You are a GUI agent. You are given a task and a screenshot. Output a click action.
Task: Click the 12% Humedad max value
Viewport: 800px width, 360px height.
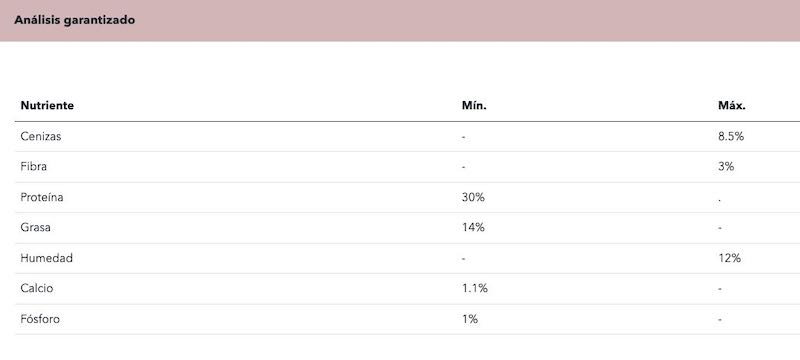pyautogui.click(x=729, y=258)
